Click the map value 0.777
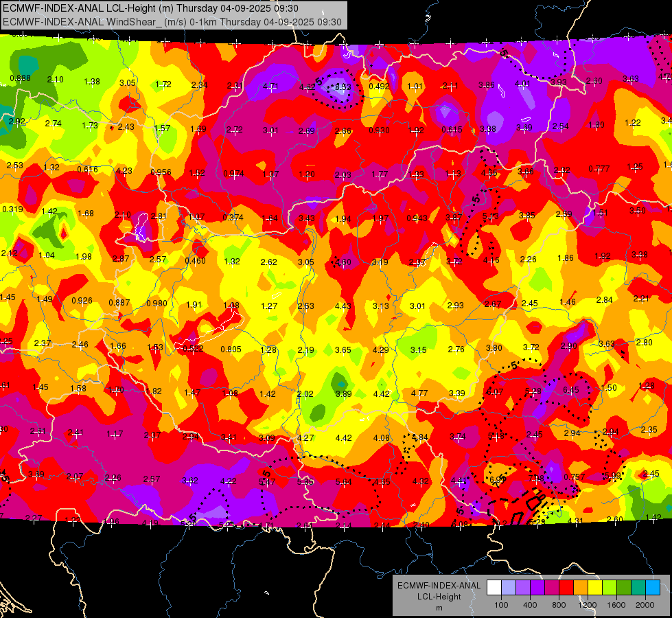The height and width of the screenshot is (618, 672). [599, 168]
